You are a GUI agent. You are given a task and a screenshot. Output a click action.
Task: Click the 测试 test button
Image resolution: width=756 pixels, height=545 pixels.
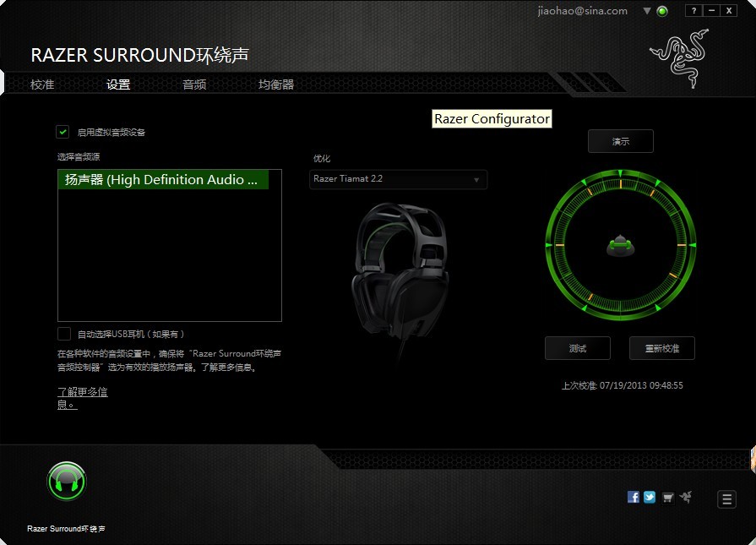click(578, 348)
